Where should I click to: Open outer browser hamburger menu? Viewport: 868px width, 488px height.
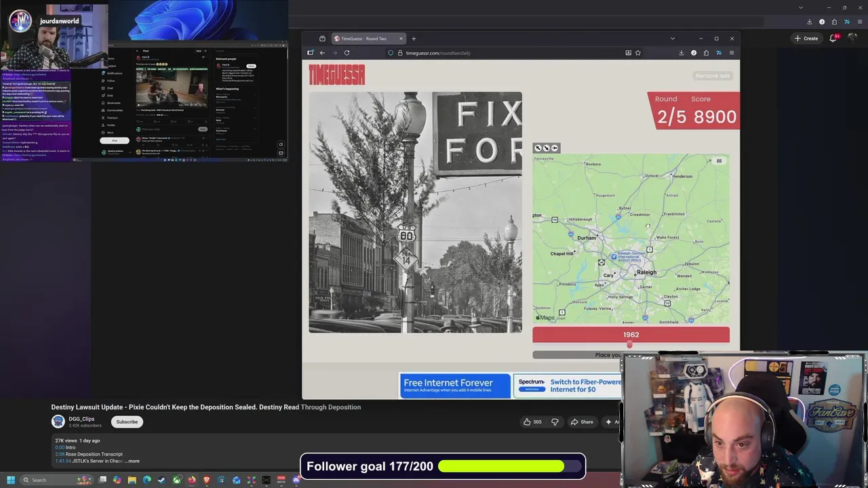(x=859, y=22)
